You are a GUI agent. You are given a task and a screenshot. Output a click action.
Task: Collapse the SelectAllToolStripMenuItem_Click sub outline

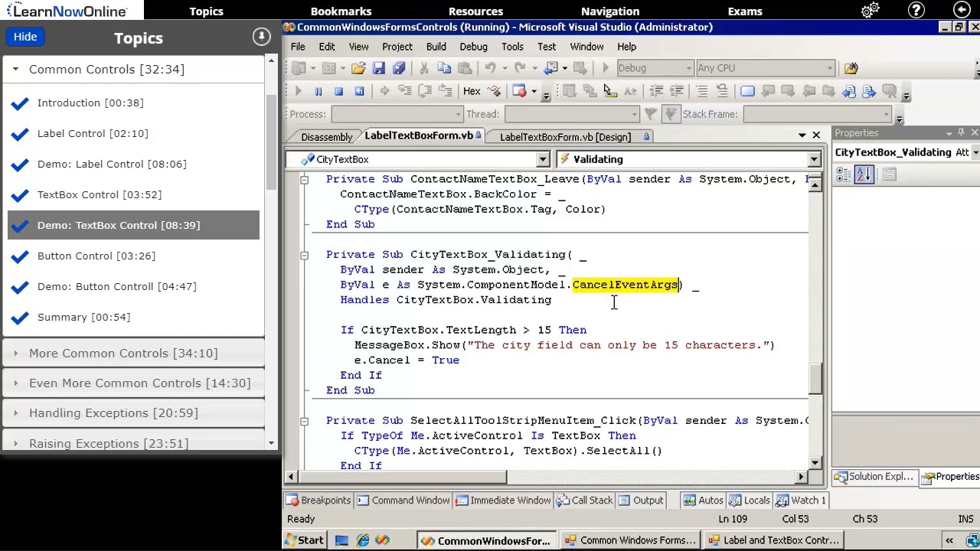coord(304,421)
